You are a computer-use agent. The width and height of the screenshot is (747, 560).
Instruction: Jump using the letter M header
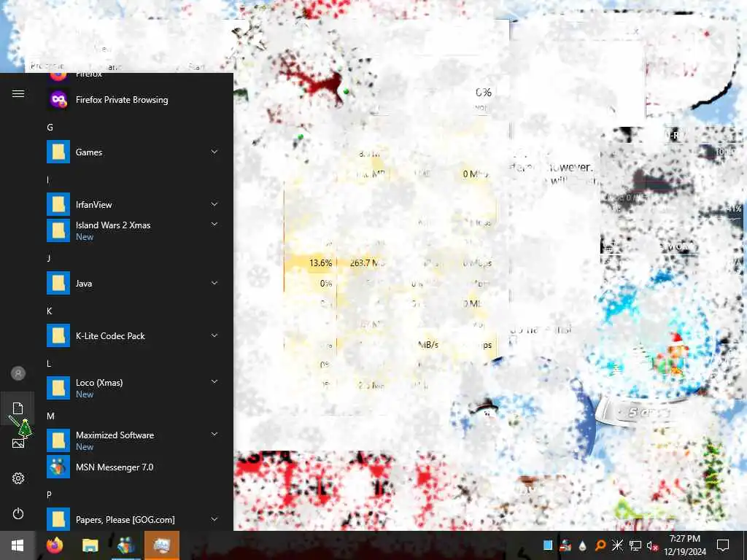tap(50, 416)
